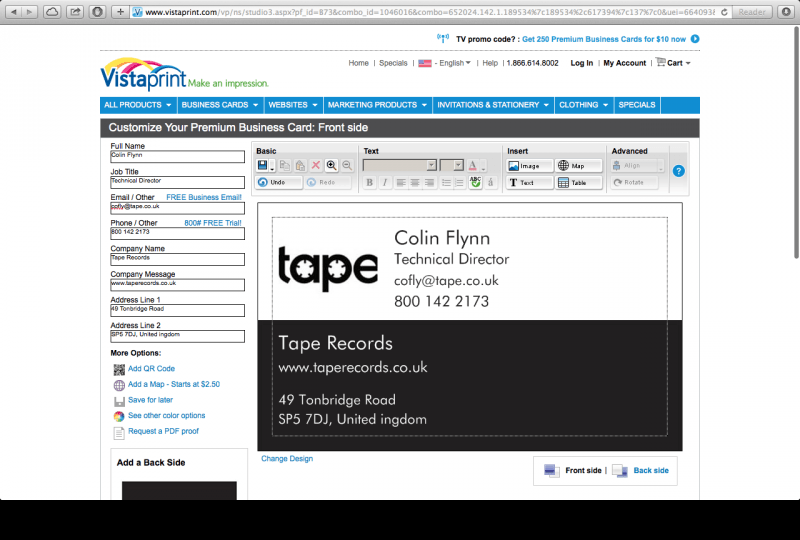The height and width of the screenshot is (540, 800).
Task: Toggle Italic formatting
Action: coord(385,182)
